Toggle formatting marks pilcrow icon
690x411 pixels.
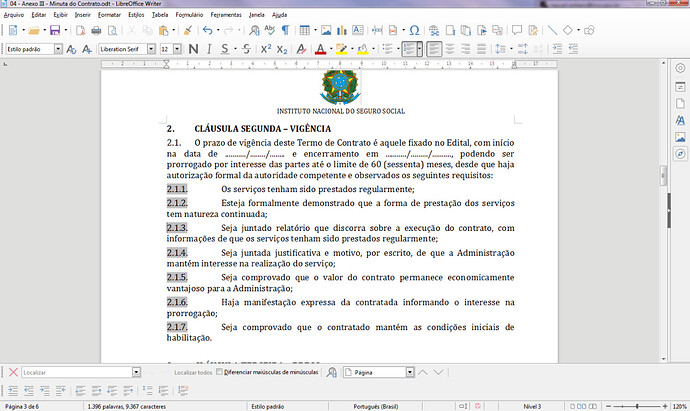pyautogui.click(x=285, y=30)
